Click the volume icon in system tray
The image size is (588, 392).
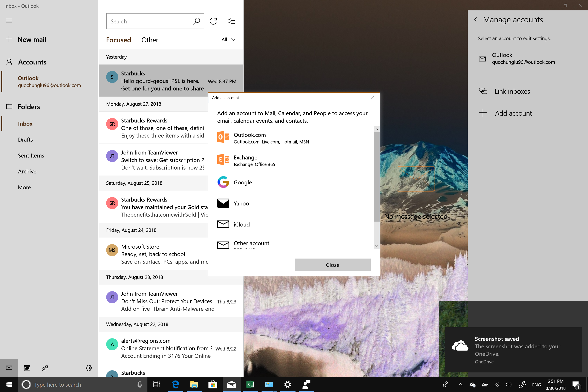coord(508,385)
